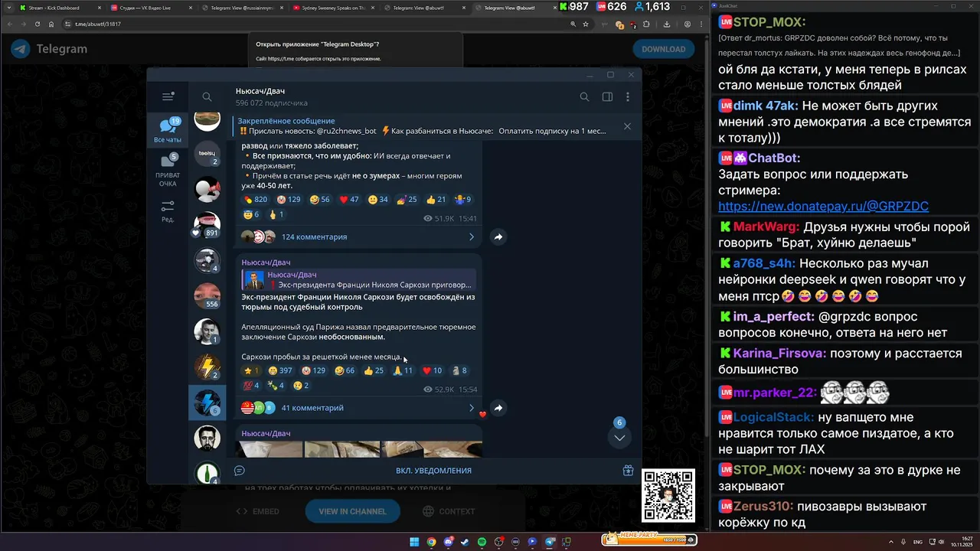Open browser downloads icon
This screenshot has height=551, width=980.
pos(667,24)
